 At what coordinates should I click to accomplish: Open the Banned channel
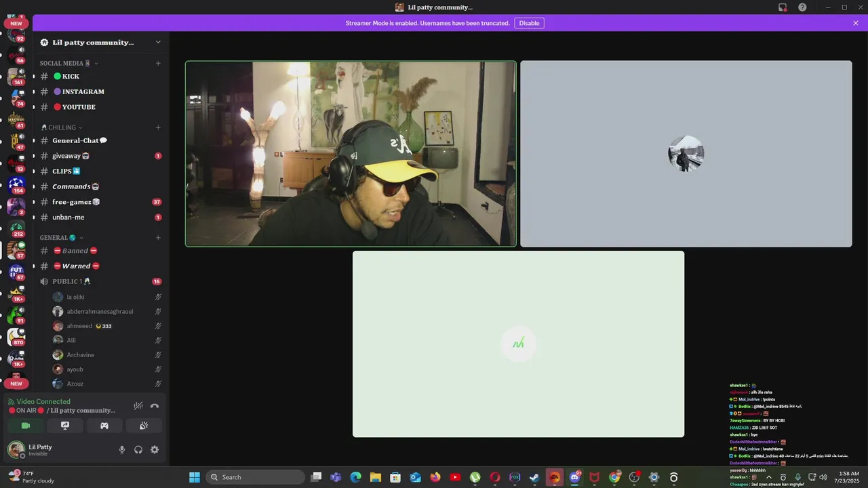point(100,251)
